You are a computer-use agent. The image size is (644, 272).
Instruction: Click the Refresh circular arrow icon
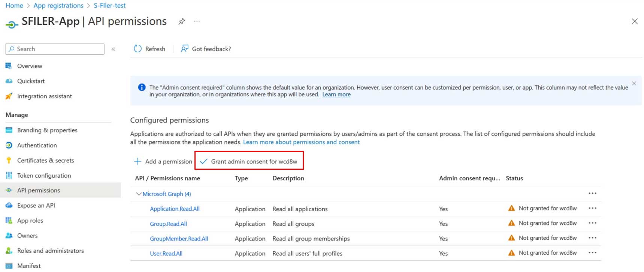138,49
